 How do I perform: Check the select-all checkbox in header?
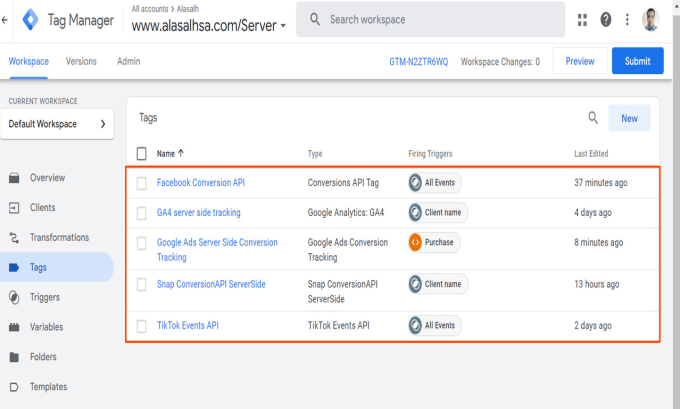(141, 154)
